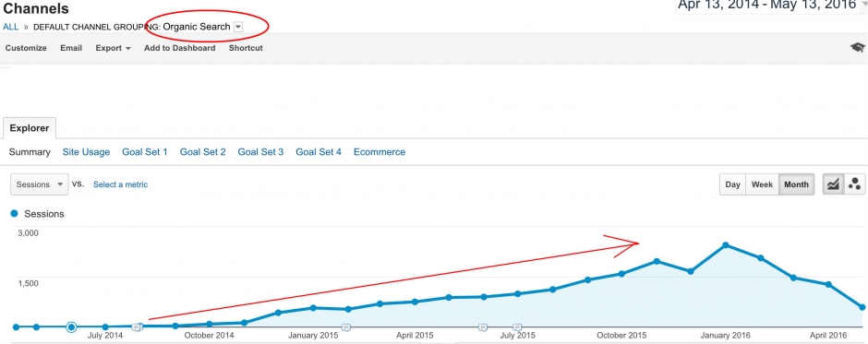Switch to the Ecommerce view
This screenshot has height=344, width=868.
380,152
